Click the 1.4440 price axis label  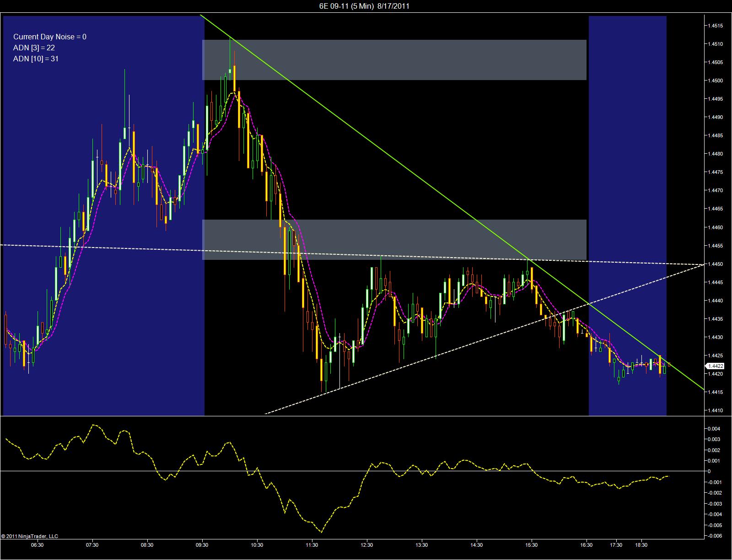(716, 301)
